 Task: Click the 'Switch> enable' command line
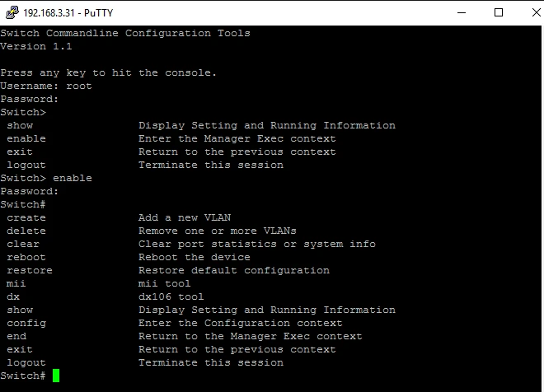[46, 178]
